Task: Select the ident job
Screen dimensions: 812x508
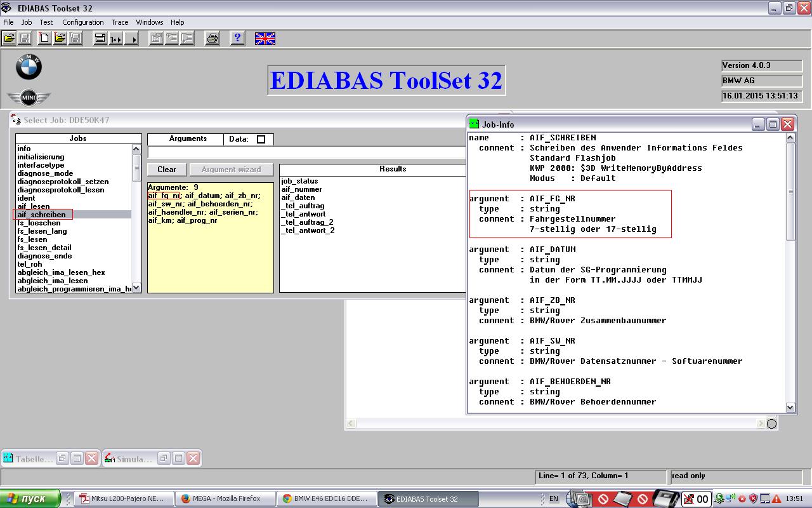Action: coord(73,198)
